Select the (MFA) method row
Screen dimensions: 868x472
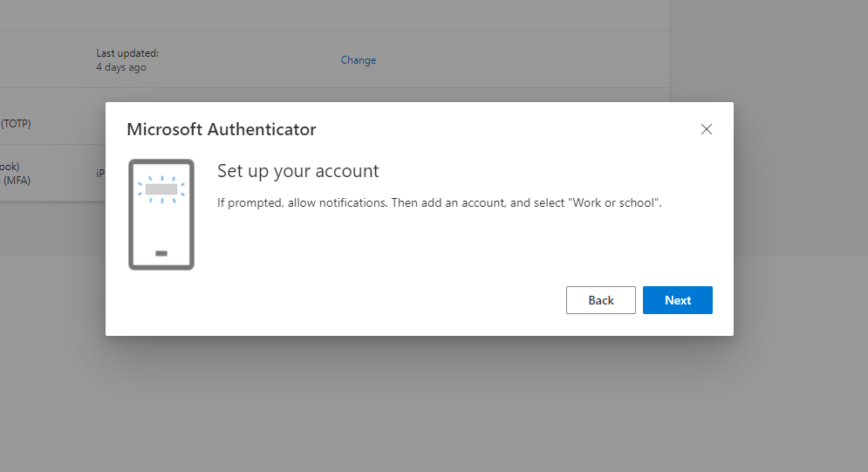[52, 174]
